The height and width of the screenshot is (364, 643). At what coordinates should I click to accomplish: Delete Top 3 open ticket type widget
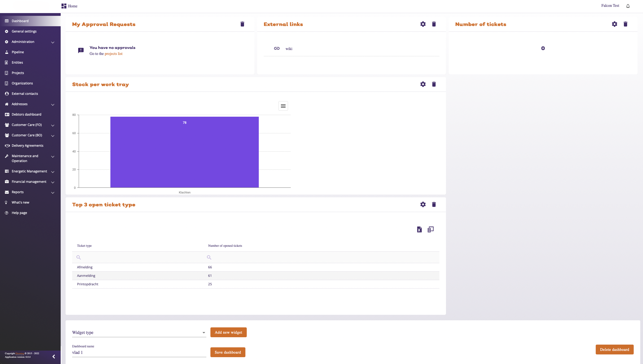coord(434,204)
